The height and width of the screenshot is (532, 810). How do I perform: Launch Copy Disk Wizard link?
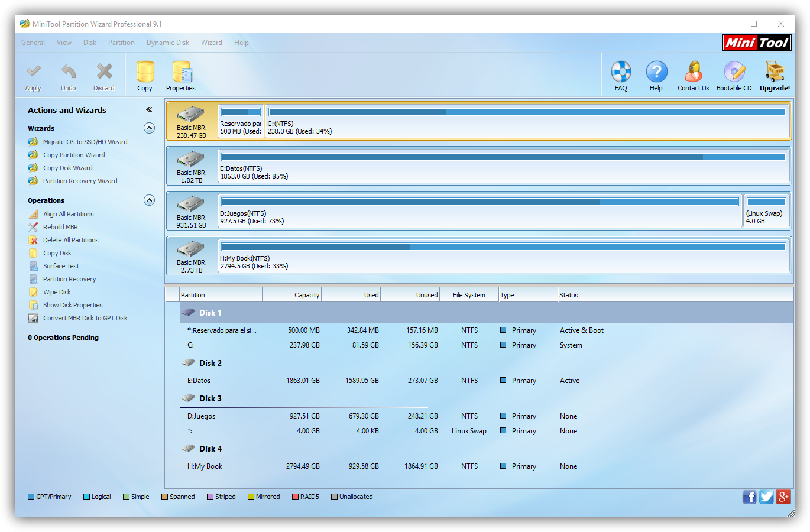tap(68, 168)
